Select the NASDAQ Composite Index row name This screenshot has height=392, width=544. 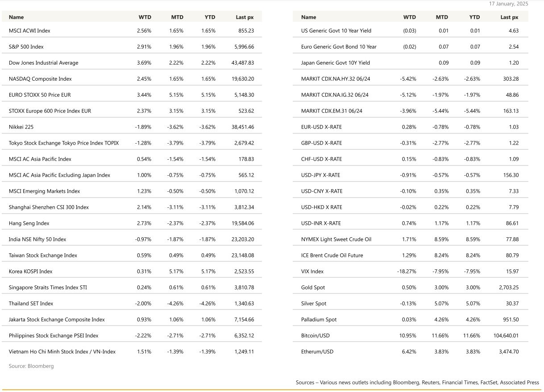40,79
